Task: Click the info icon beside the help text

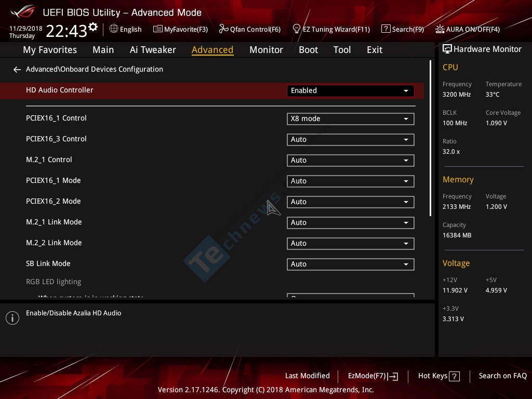Action: coord(12,318)
